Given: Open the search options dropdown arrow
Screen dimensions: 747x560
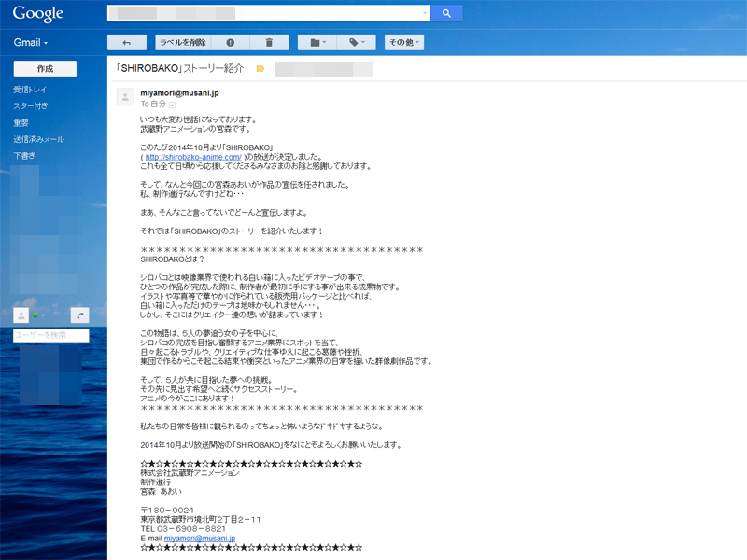Looking at the screenshot, I should (x=425, y=13).
